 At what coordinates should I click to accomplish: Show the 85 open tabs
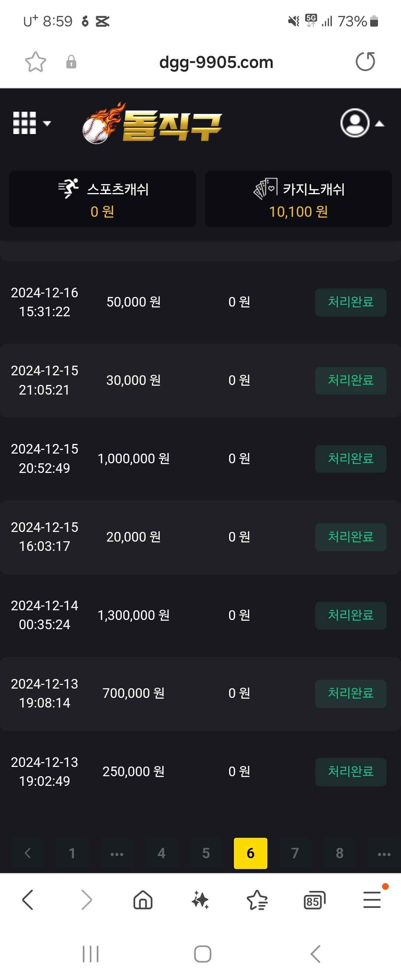click(314, 900)
